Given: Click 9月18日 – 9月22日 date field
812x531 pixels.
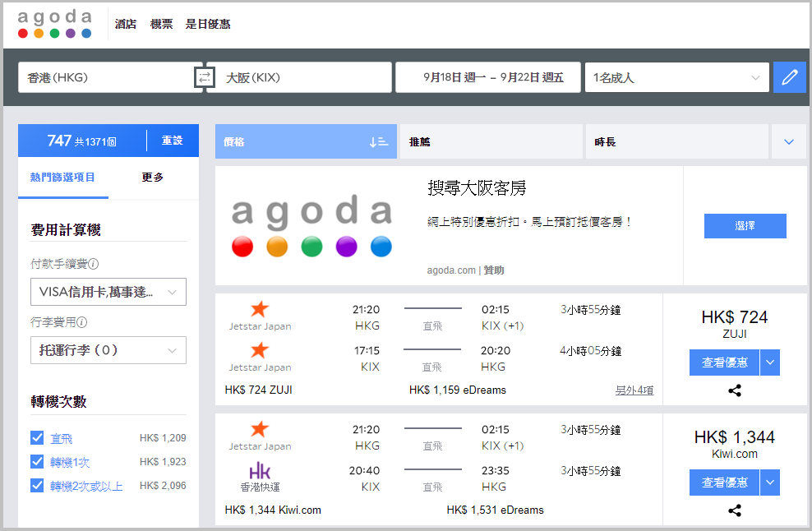Looking at the screenshot, I should [x=488, y=78].
